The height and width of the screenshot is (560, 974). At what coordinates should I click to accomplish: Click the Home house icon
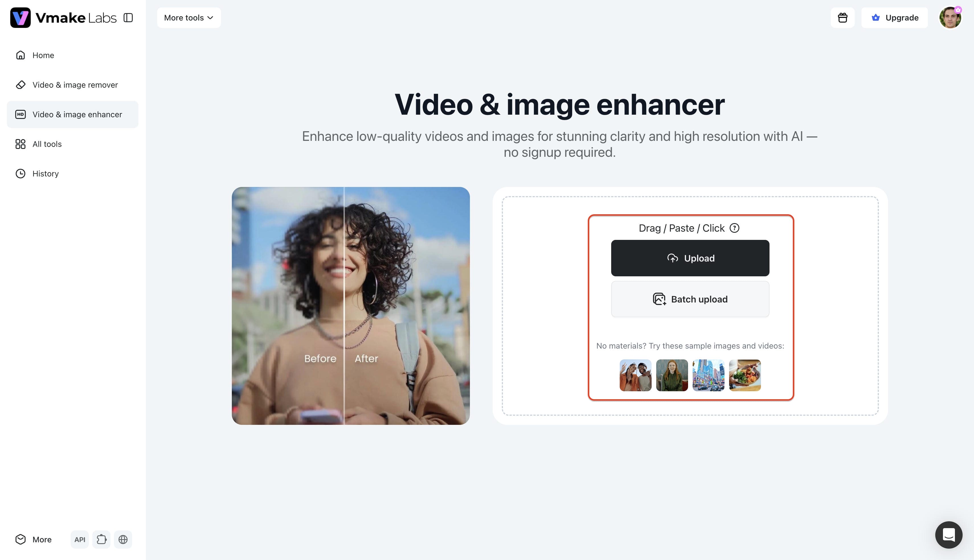click(21, 55)
